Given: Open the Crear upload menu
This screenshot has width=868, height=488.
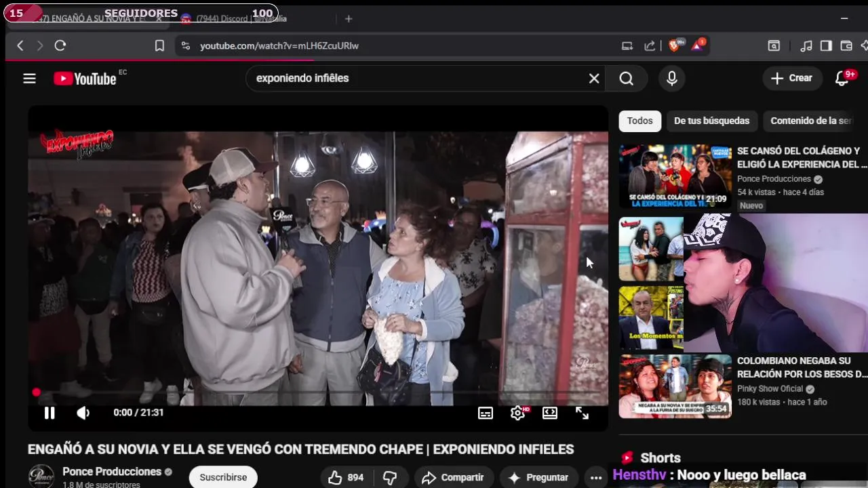Looking at the screenshot, I should click(791, 78).
